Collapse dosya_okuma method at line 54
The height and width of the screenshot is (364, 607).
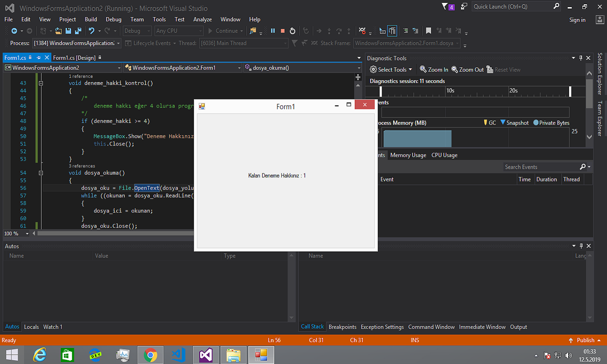[x=41, y=173]
